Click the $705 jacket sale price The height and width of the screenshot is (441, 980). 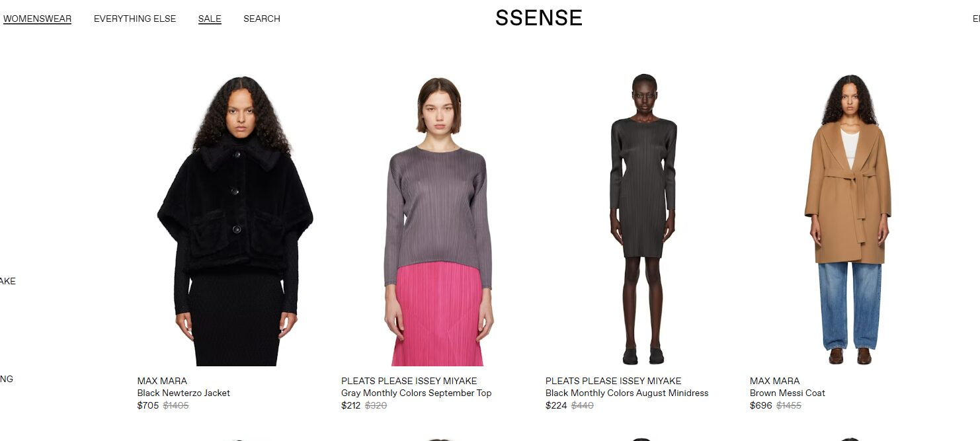(148, 405)
